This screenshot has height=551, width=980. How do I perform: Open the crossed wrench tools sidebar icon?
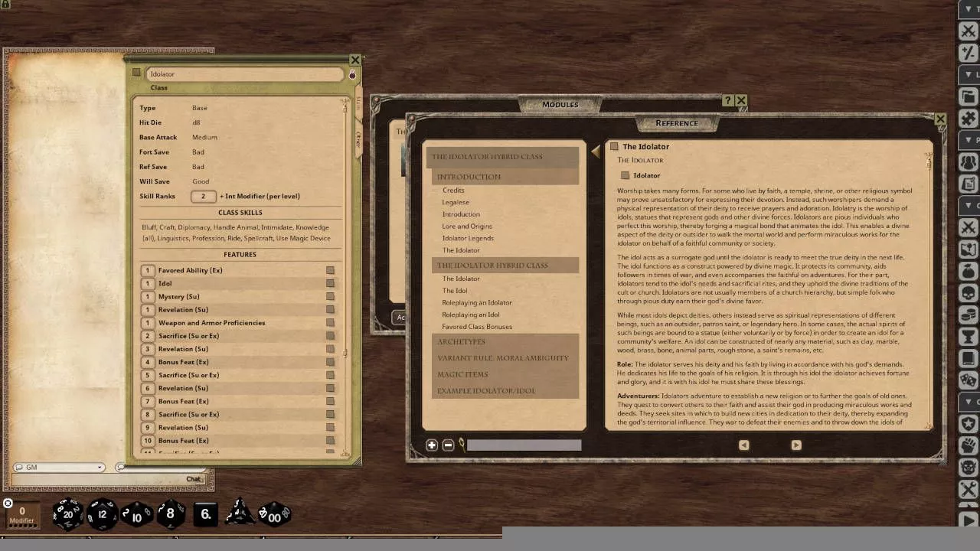point(969,490)
